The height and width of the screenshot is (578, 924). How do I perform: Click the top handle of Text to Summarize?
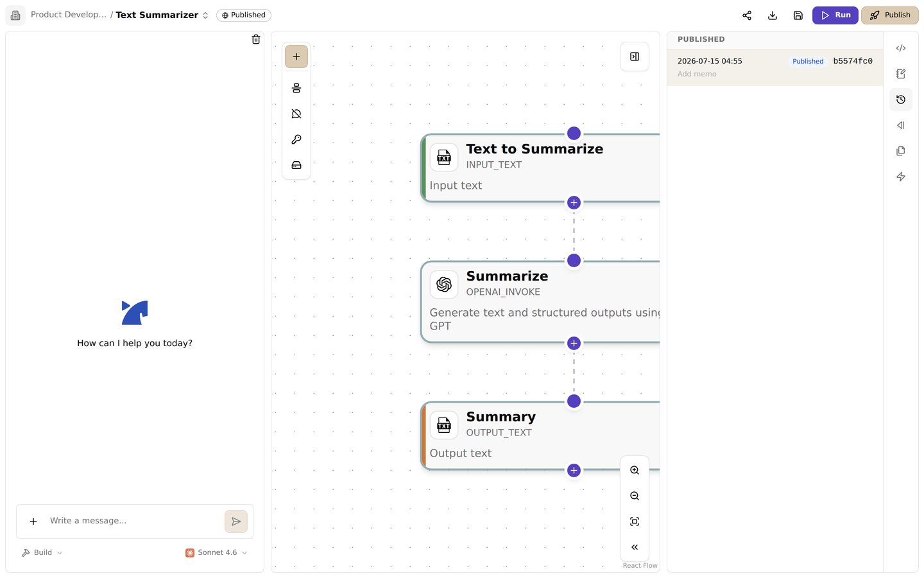[x=574, y=134]
